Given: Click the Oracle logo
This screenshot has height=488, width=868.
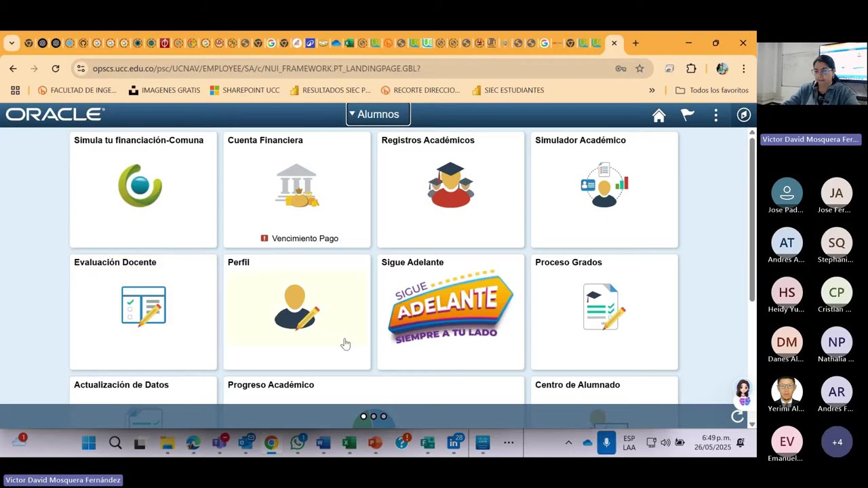Looking at the screenshot, I should click(55, 115).
